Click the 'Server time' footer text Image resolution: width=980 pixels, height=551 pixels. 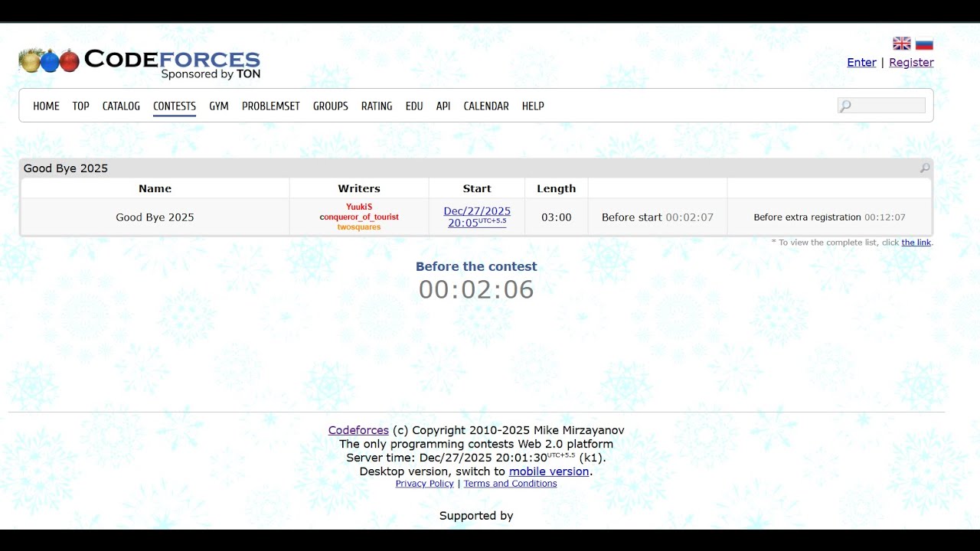[476, 458]
